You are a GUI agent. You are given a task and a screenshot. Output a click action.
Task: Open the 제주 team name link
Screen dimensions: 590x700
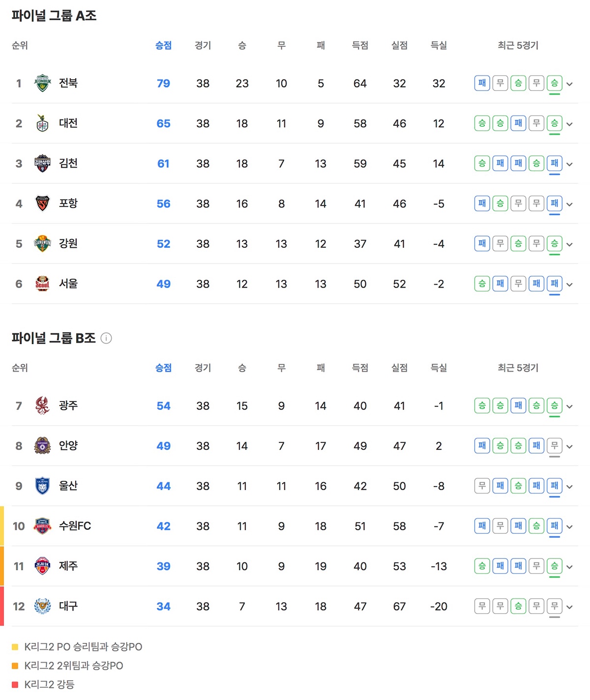[68, 566]
